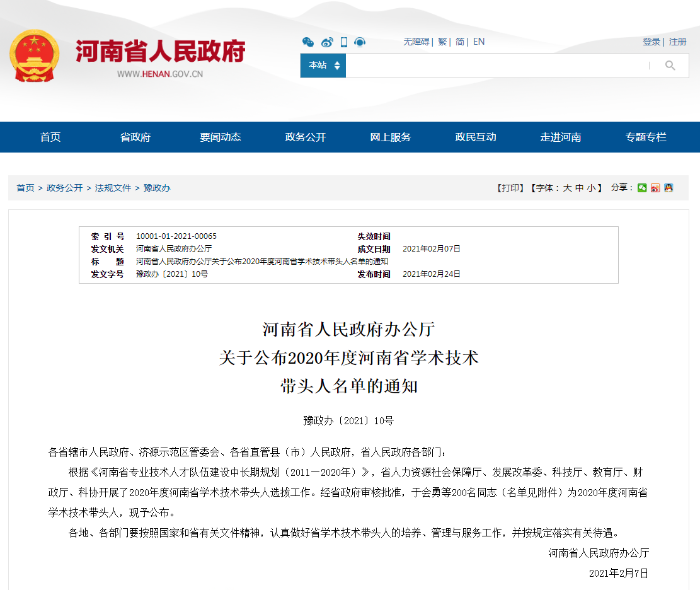Open the WeChat icon in header
Viewport: 700px width, 590px height.
(307, 42)
